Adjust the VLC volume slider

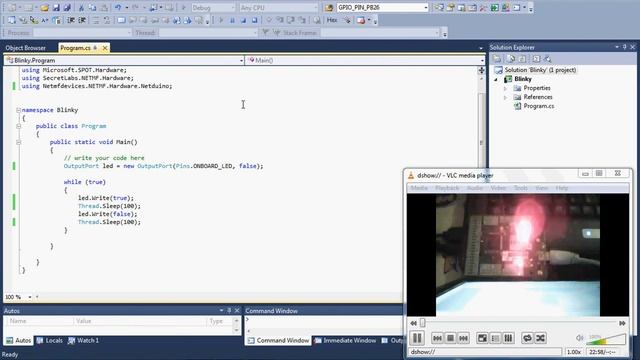(606, 339)
